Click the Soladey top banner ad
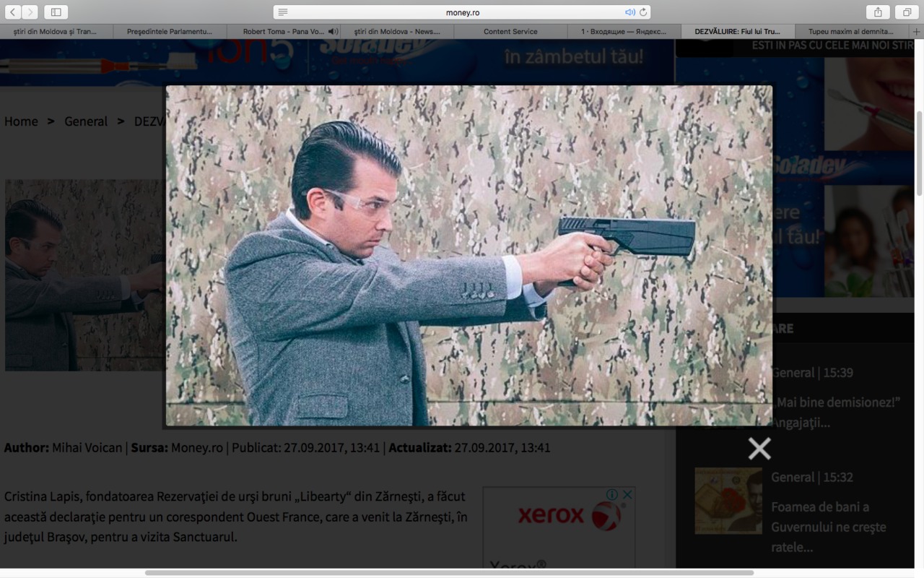 tap(336, 62)
